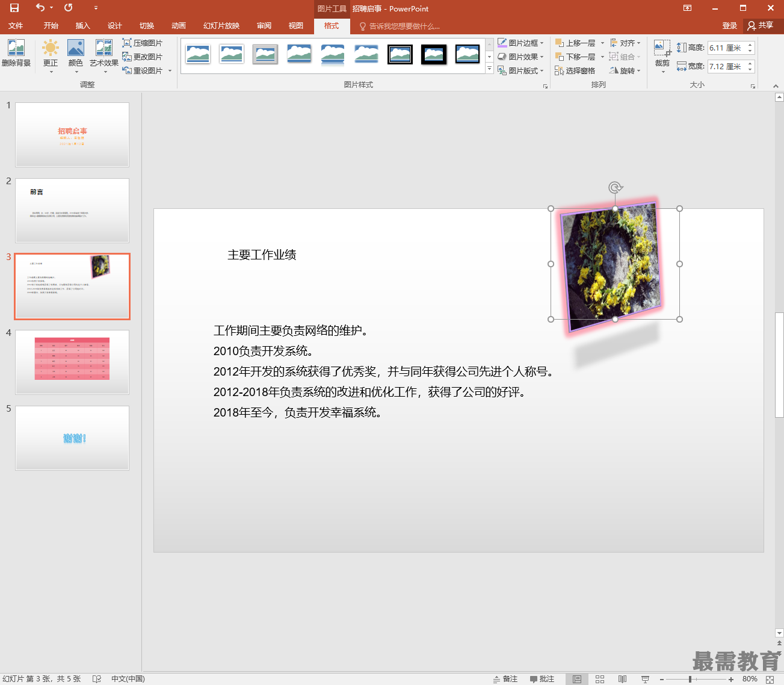Toggle Comments (批注) pane in status bar

click(542, 679)
